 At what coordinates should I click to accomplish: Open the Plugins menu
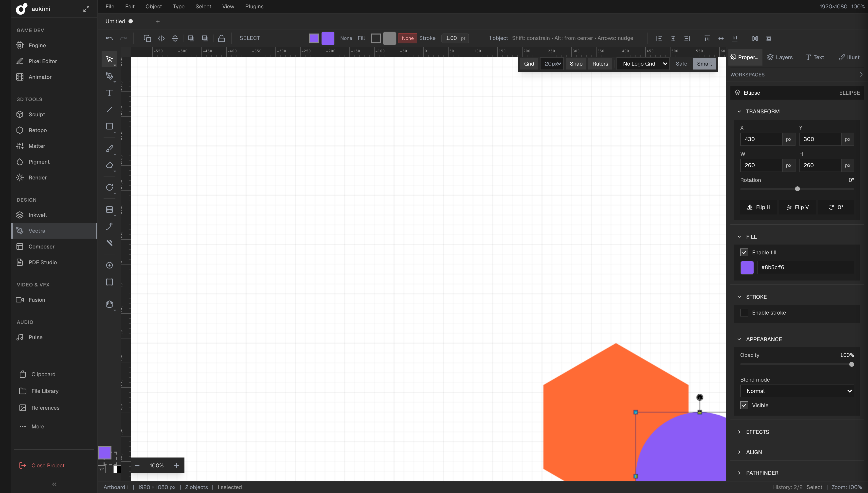[x=254, y=6]
